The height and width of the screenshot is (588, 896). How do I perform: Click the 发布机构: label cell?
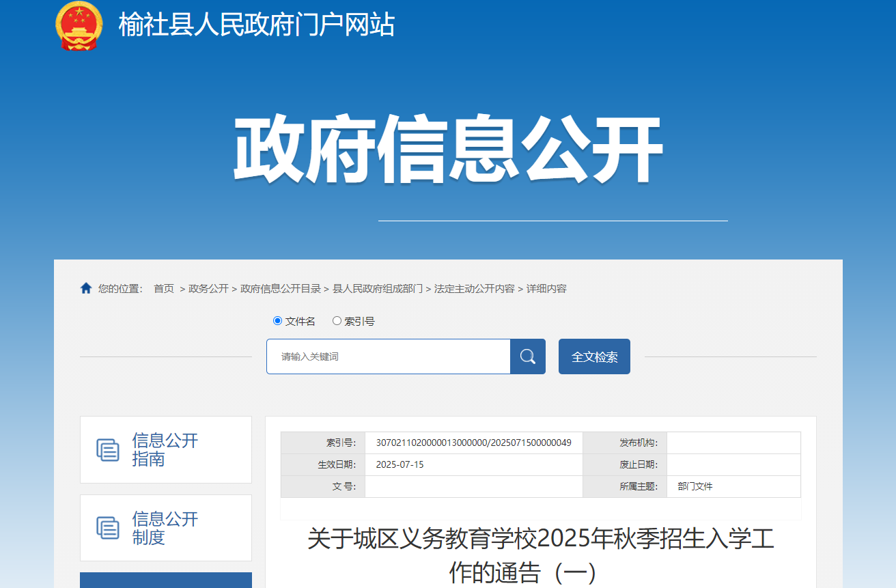(625, 443)
